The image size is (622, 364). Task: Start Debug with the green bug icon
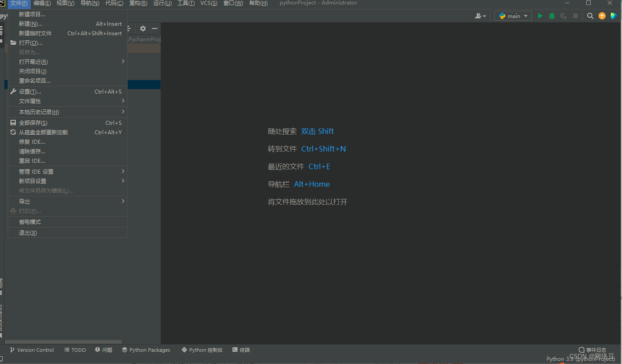coord(552,16)
